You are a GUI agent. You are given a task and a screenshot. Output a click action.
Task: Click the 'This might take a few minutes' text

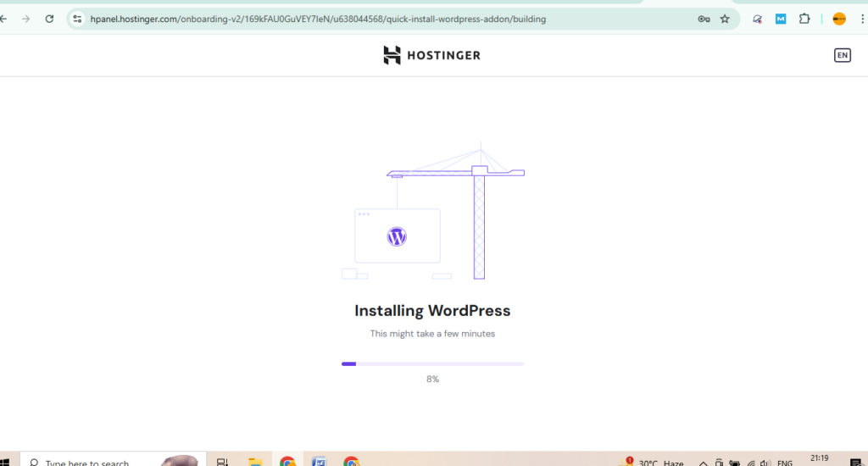pos(432,334)
